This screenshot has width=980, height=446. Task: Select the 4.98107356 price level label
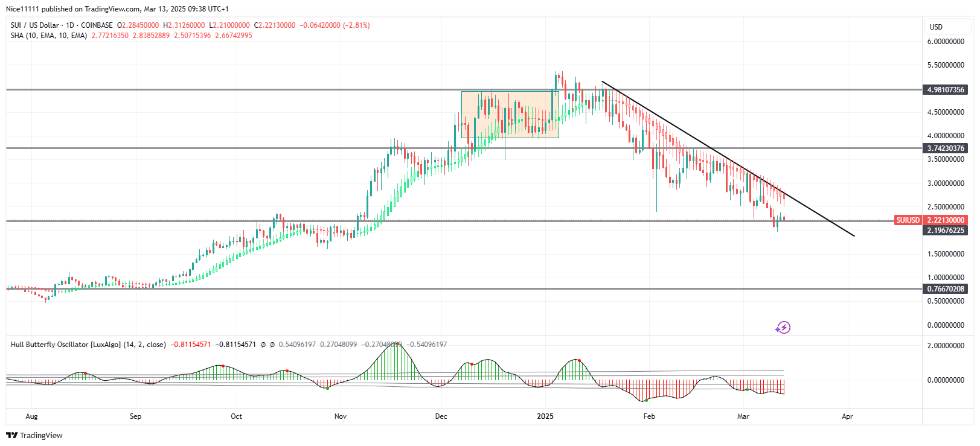[946, 90]
